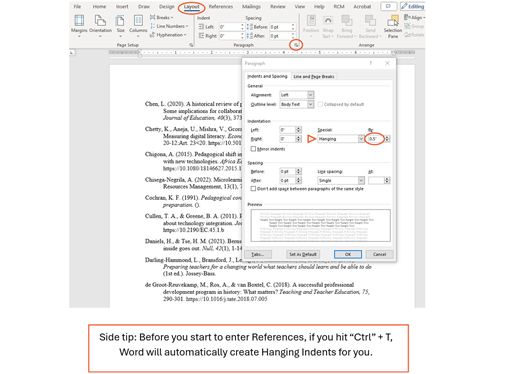Viewport: 513px width, 374px height.
Task: Open the References ribbon tab
Action: point(221,6)
